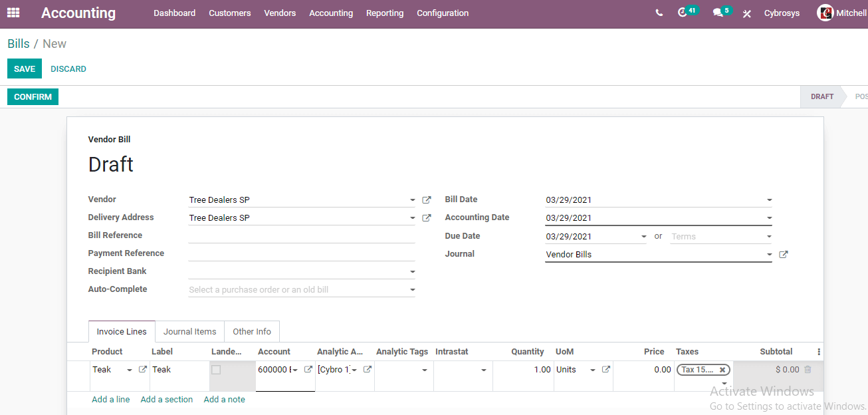Open external link for Cybro analytic account
This screenshot has width=868, height=415.
coord(368,369)
